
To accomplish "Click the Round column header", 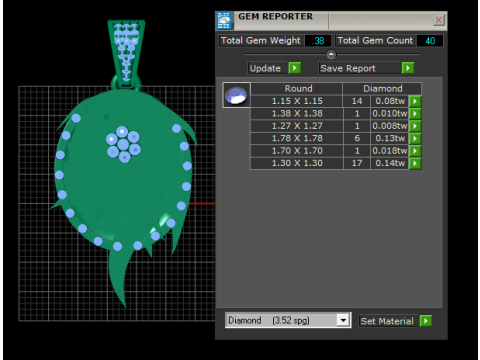I will click(297, 89).
